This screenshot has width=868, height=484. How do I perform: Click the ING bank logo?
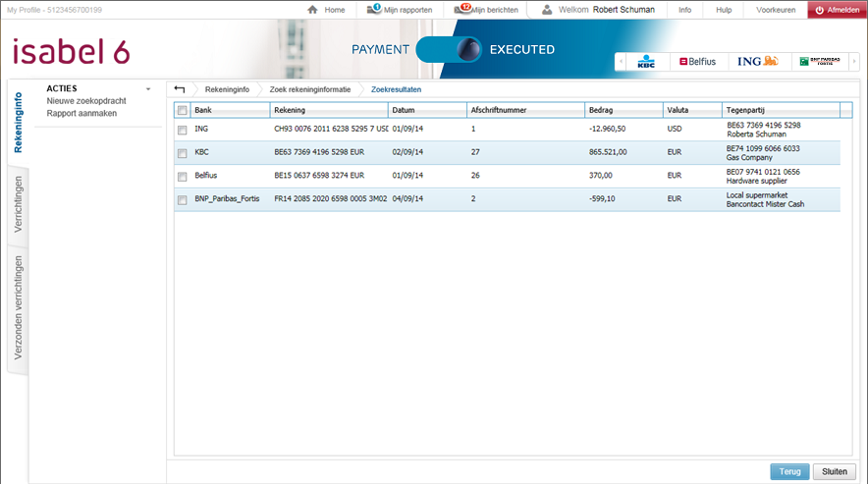pos(757,62)
